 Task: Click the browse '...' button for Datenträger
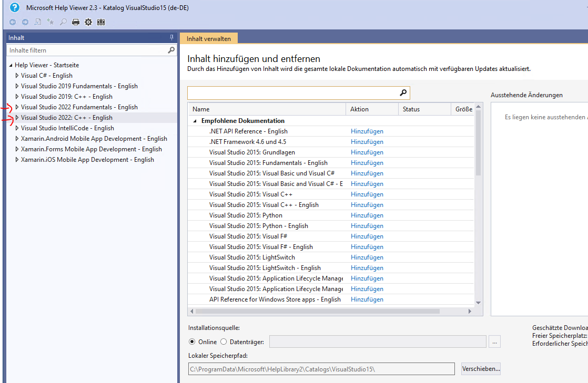pos(494,342)
